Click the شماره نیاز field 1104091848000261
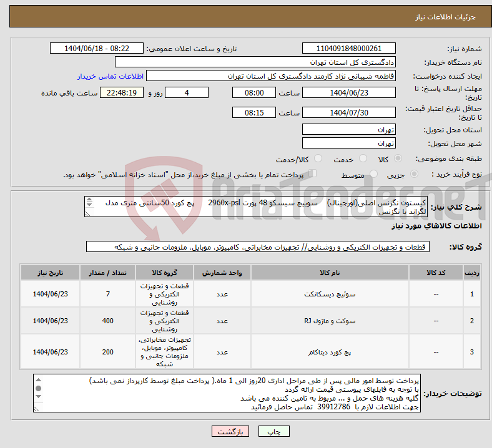This screenshot has width=492, height=448. (348, 48)
